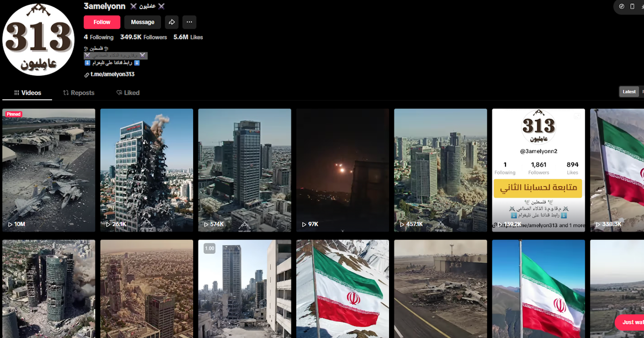
Task: Click the red Follow button
Action: [x=102, y=22]
